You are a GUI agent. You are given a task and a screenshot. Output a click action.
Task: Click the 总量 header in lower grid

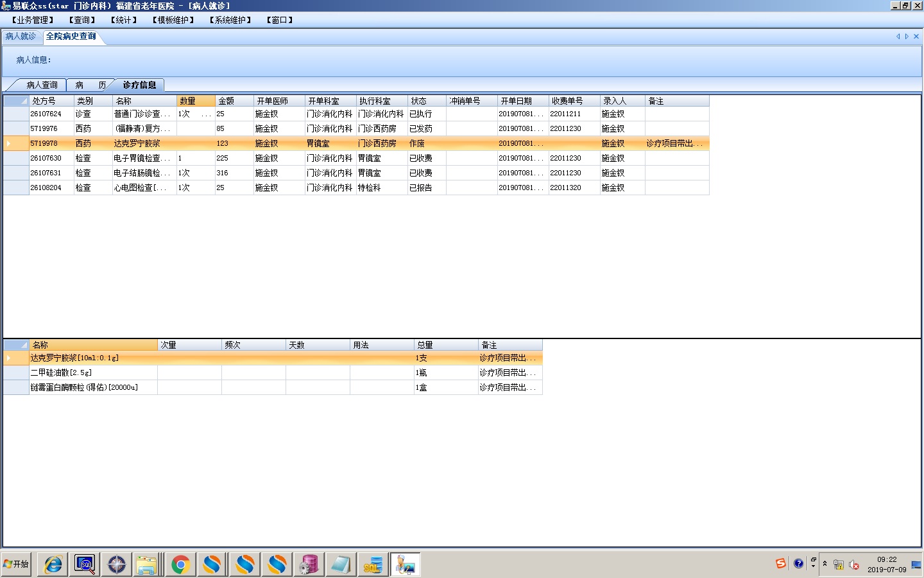[446, 345]
